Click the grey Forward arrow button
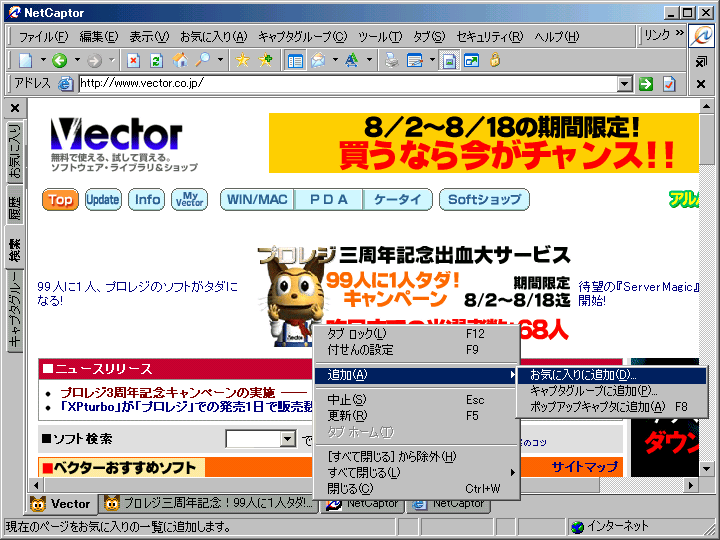 click(94, 60)
